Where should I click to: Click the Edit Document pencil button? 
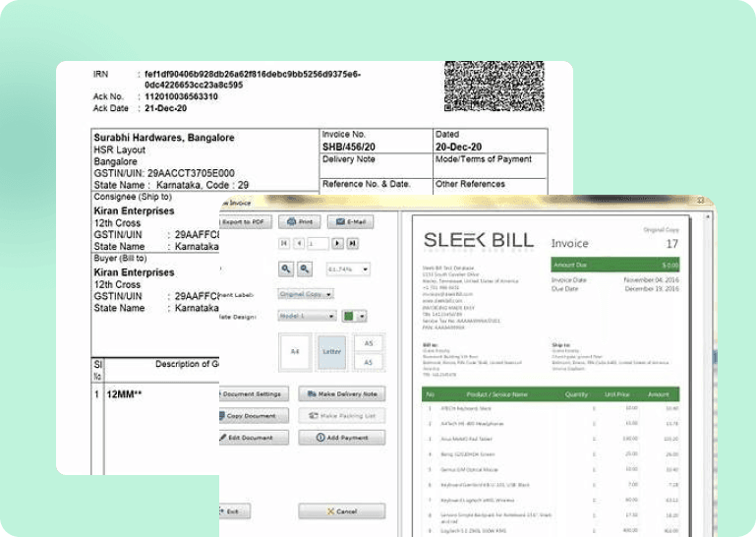(x=253, y=437)
